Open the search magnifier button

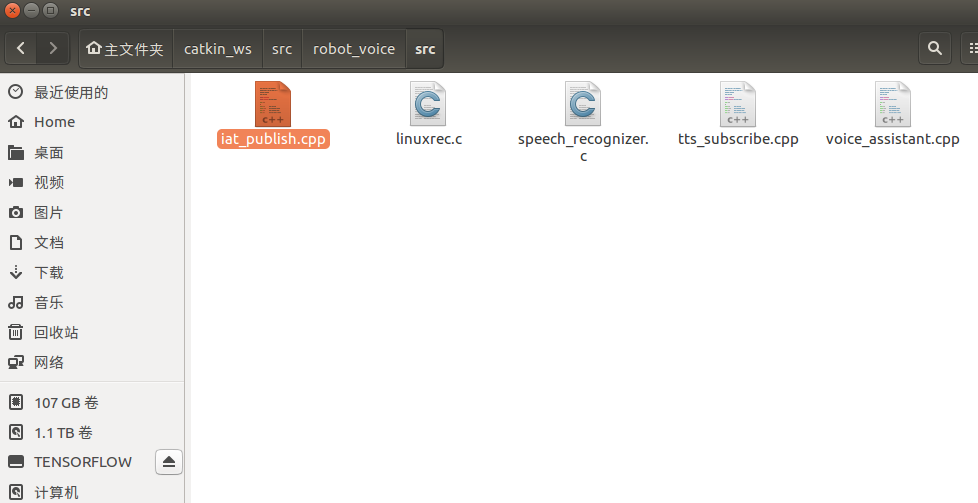(934, 48)
